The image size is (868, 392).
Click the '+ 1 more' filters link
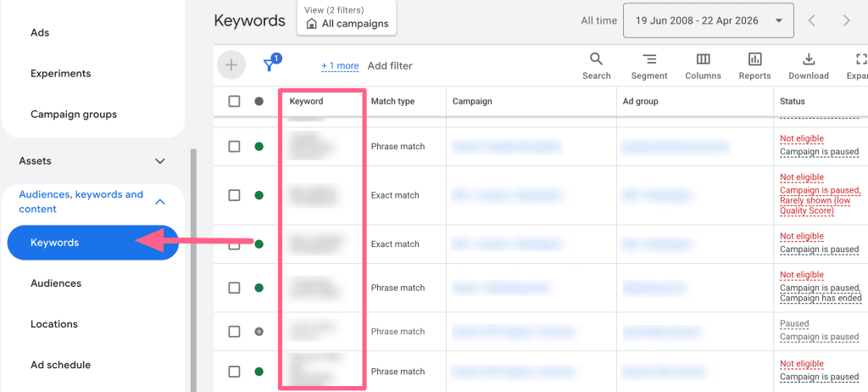pyautogui.click(x=340, y=66)
